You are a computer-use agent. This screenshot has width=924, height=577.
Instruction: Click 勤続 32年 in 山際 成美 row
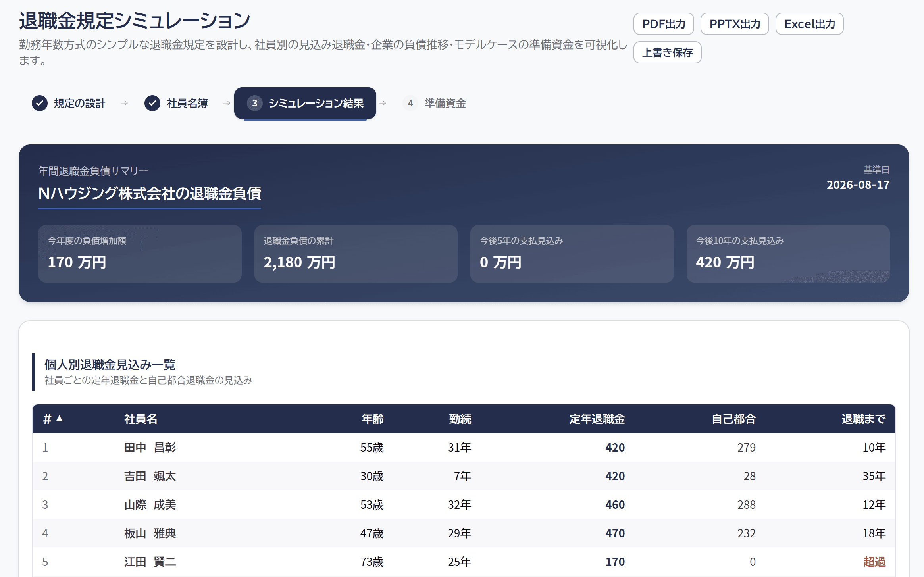point(460,504)
